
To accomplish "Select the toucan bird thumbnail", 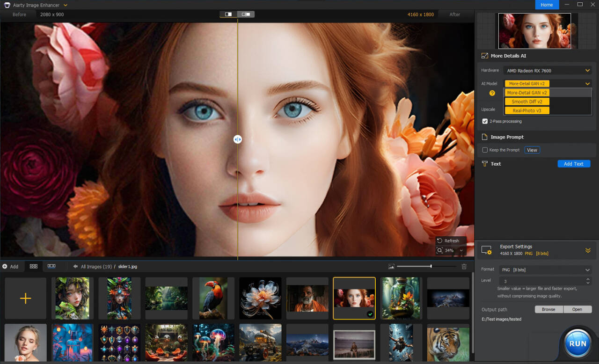I will pyautogui.click(x=213, y=298).
